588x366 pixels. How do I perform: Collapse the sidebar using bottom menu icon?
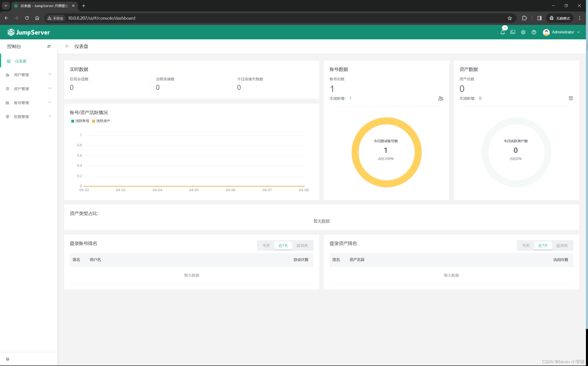tap(8, 359)
